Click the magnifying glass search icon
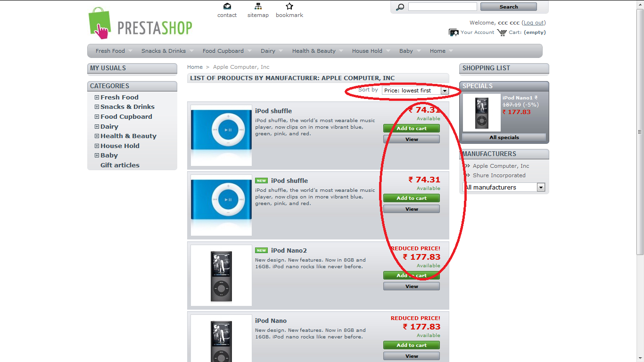The width and height of the screenshot is (644, 362). (x=400, y=7)
